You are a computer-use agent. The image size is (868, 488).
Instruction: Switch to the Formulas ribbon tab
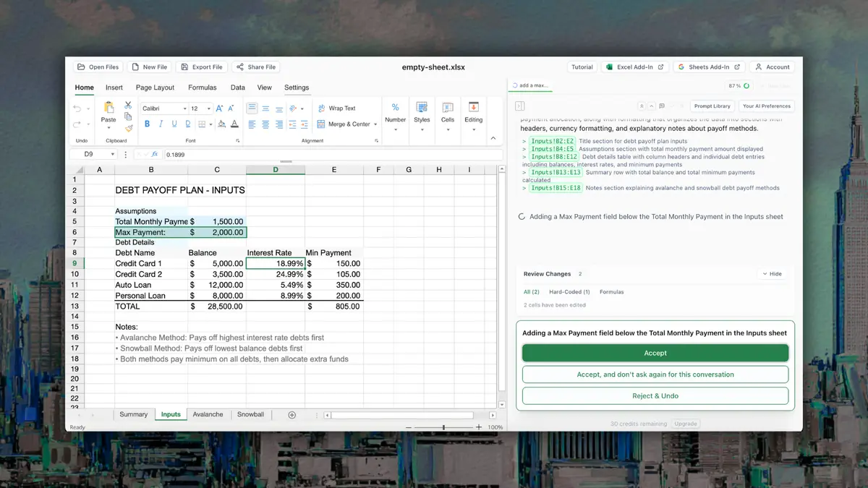(x=203, y=87)
